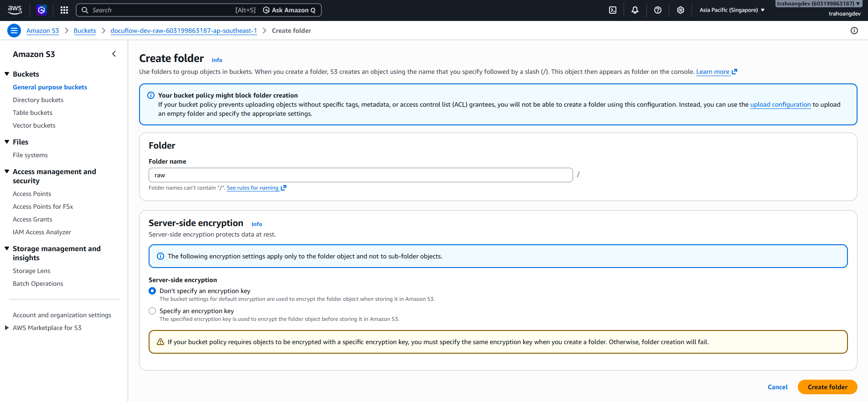Viewport: 868px width, 402px height.
Task: Toggle the side navigation hamburger button
Action: (14, 31)
